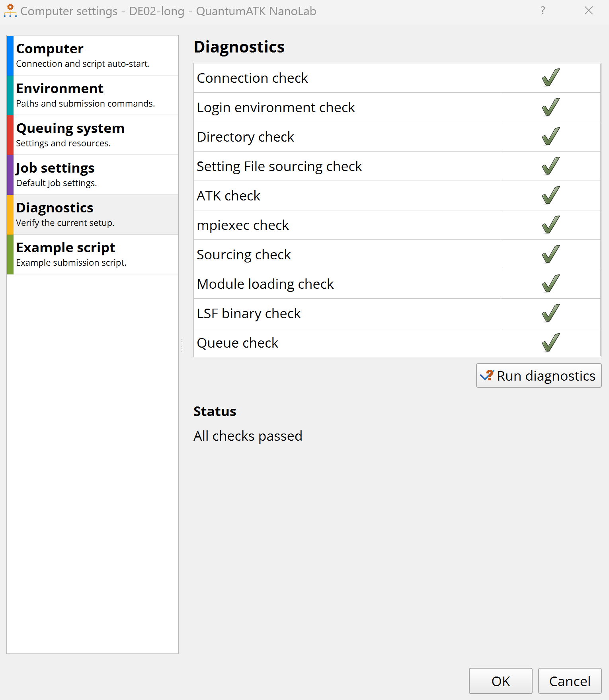Select the 'Login environment check' row label

(276, 107)
